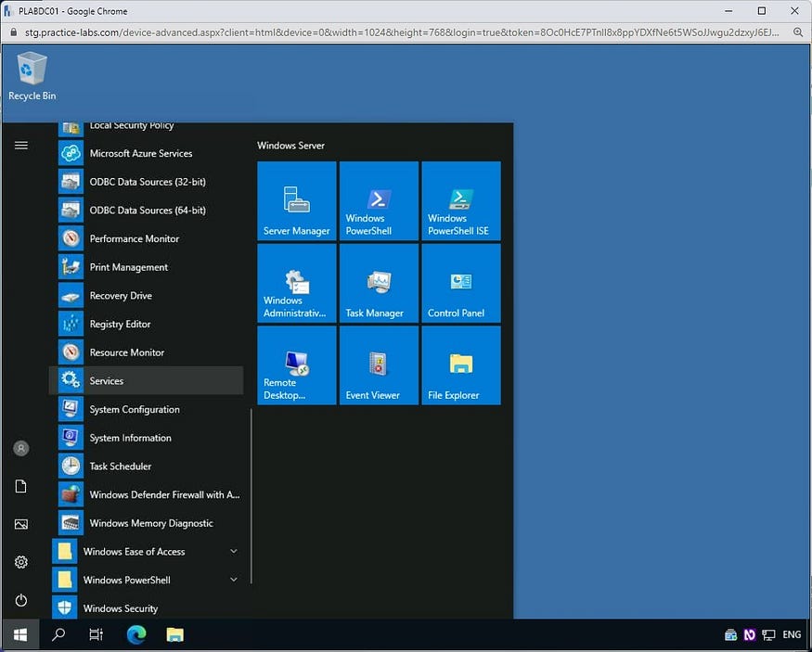This screenshot has height=652, width=812.
Task: Open Pictures from the Start sidebar
Action: (x=21, y=524)
